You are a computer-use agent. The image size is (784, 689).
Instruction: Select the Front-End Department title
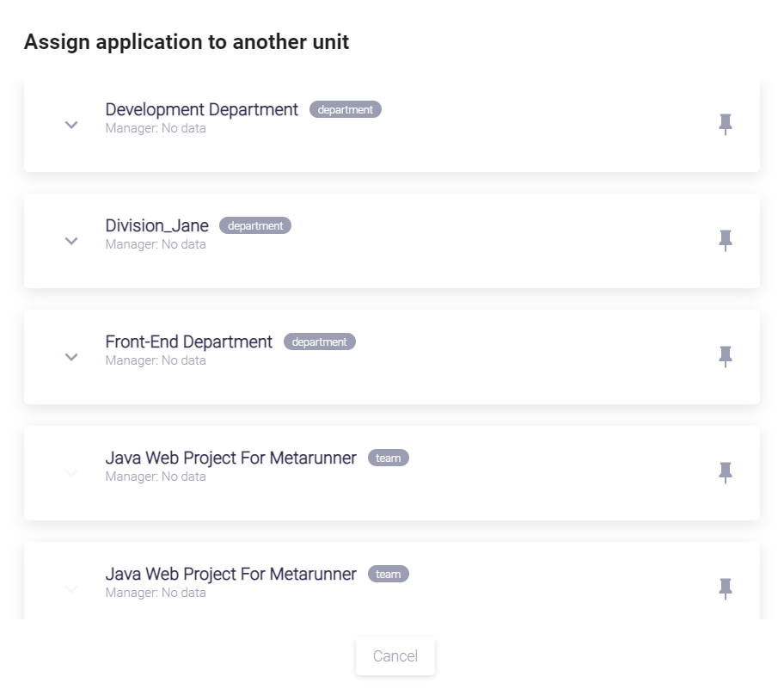pos(188,342)
